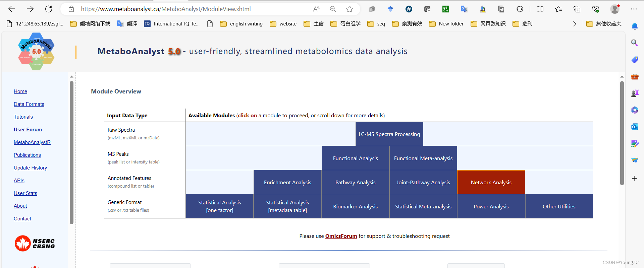Image resolution: width=644 pixels, height=268 pixels.
Task: Go to Home in left menu
Action: point(20,91)
